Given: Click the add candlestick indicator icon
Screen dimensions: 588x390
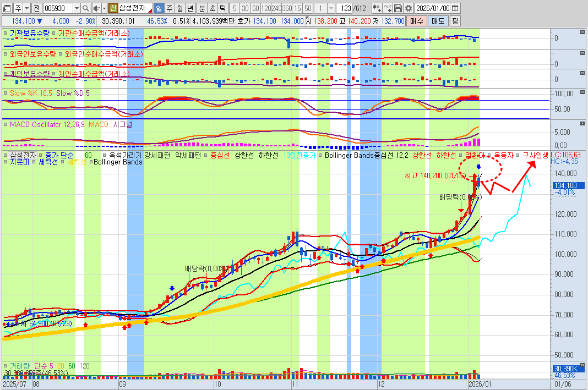Looking at the screenshot, I should pyautogui.click(x=377, y=8).
